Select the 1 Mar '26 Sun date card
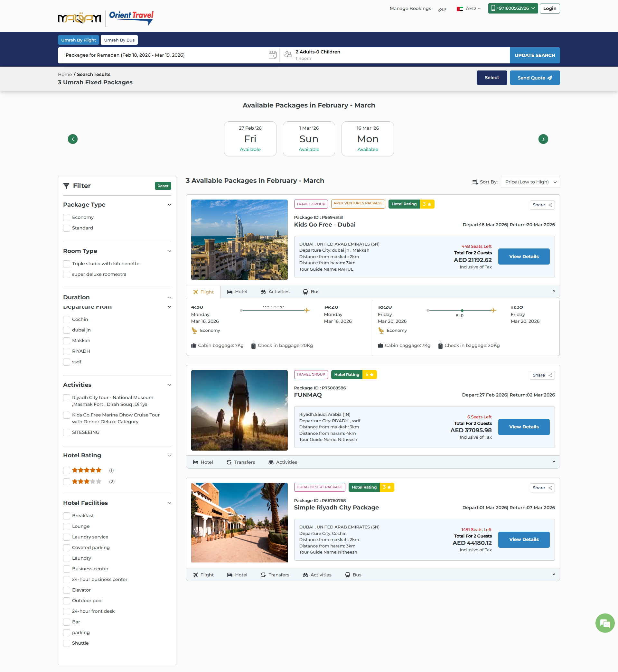This screenshot has height=672, width=618. (309, 139)
